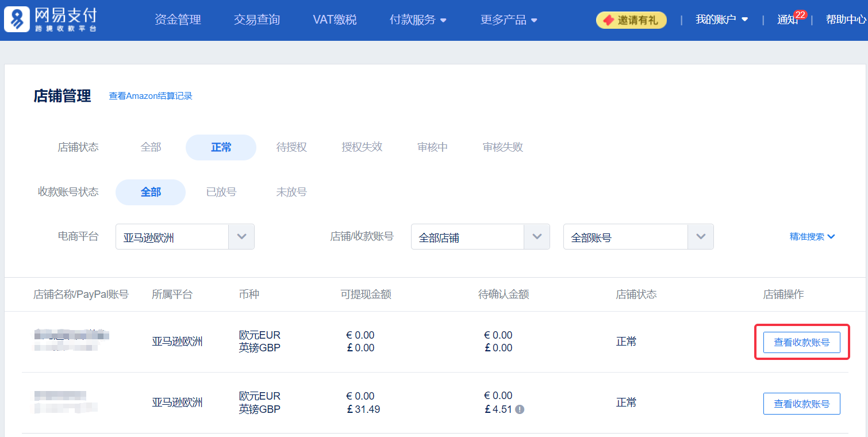Click the red diamond invite gift icon

click(608, 20)
